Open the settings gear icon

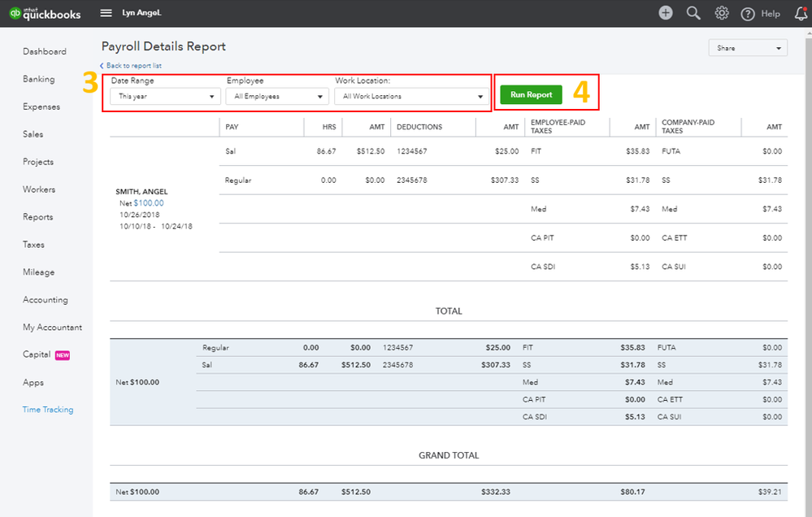coord(722,14)
